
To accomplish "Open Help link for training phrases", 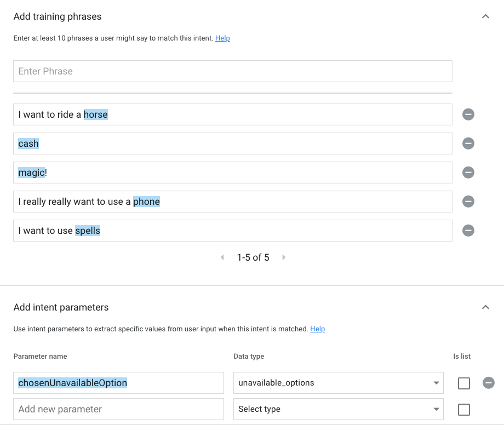I will (x=222, y=38).
